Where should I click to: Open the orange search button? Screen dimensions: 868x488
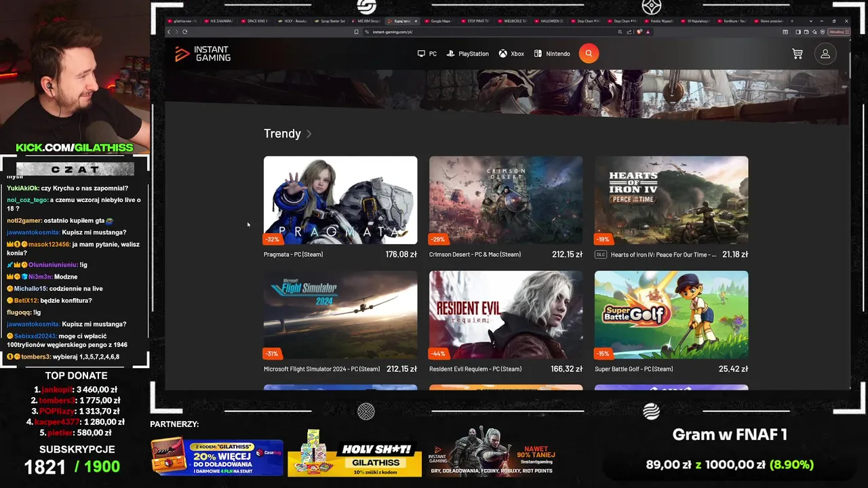point(589,54)
